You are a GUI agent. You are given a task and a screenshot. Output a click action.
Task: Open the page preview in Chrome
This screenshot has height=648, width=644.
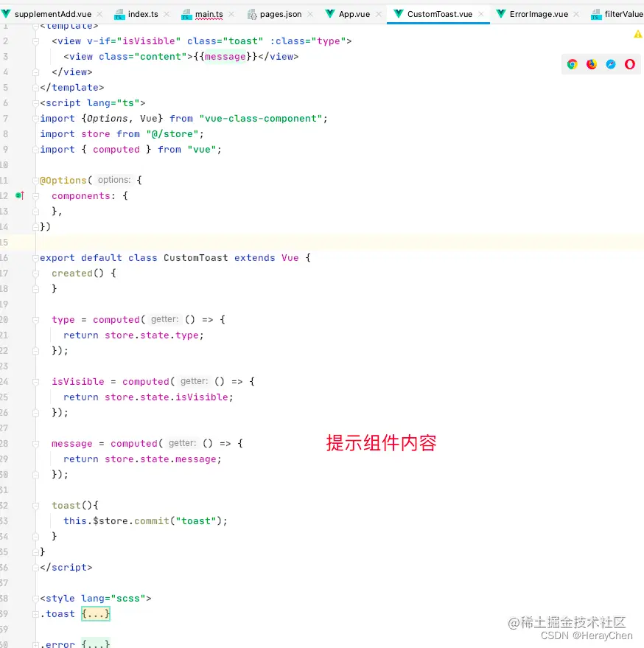pyautogui.click(x=572, y=64)
